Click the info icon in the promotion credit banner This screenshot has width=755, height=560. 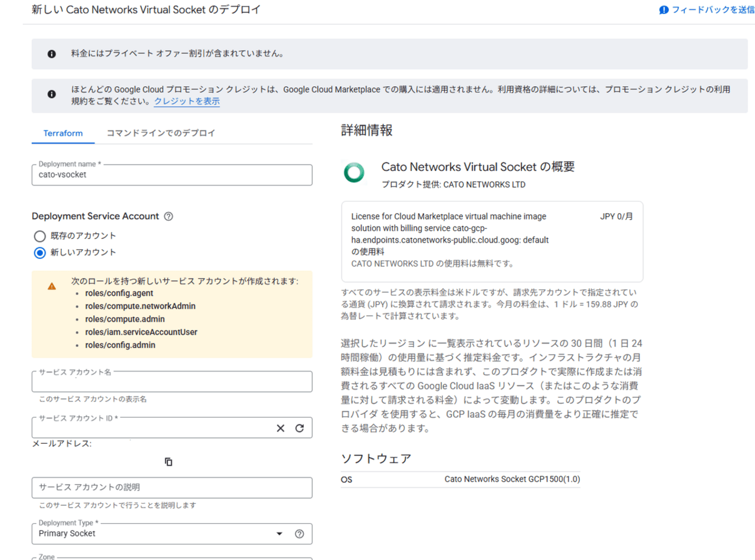coord(52,94)
